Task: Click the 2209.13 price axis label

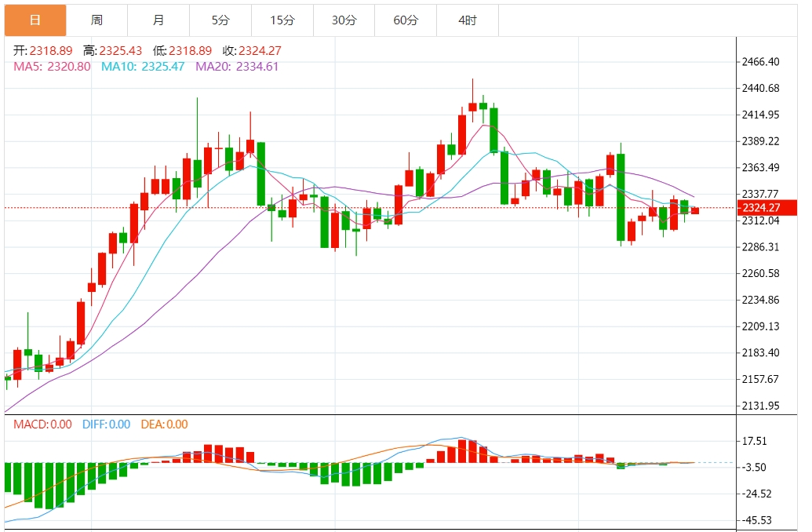Action: click(760, 326)
